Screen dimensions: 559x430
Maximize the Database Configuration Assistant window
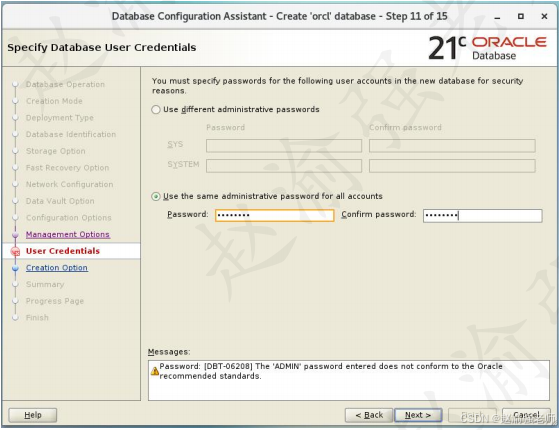521,16
